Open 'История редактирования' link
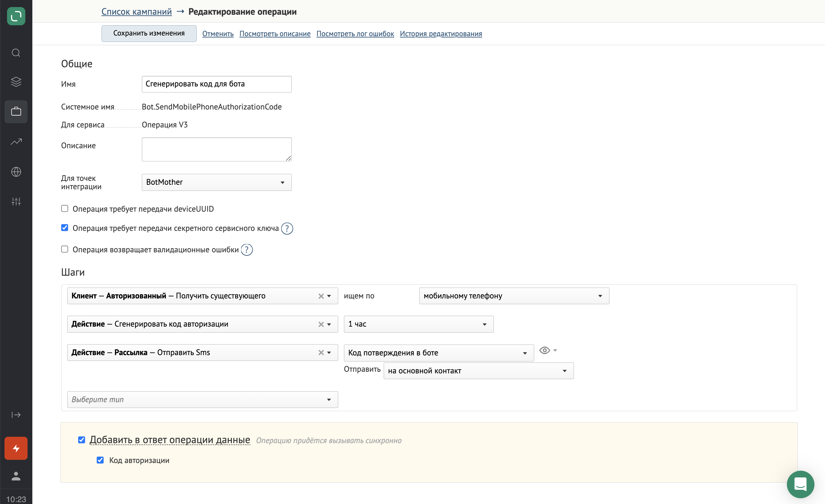The image size is (825, 504). tap(441, 34)
